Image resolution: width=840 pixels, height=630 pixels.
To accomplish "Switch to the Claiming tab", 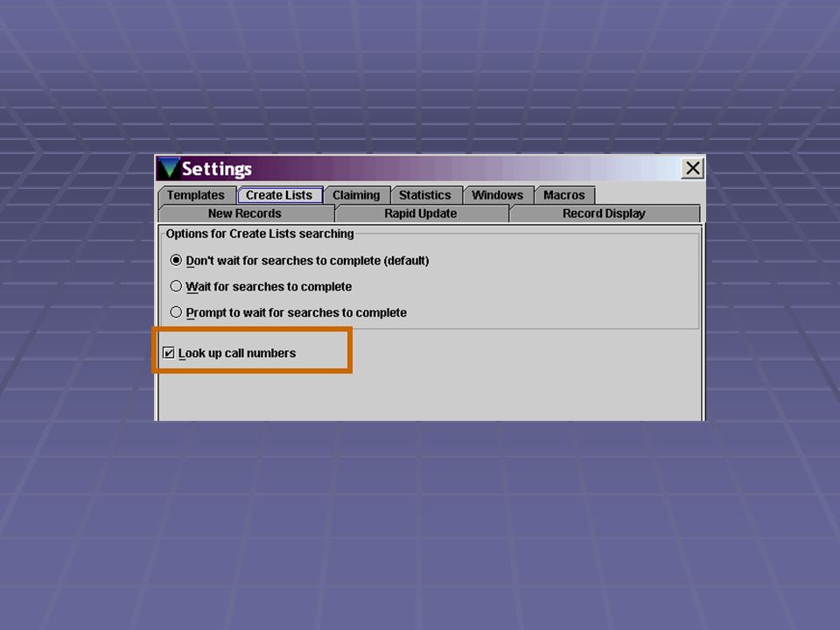I will click(x=356, y=195).
